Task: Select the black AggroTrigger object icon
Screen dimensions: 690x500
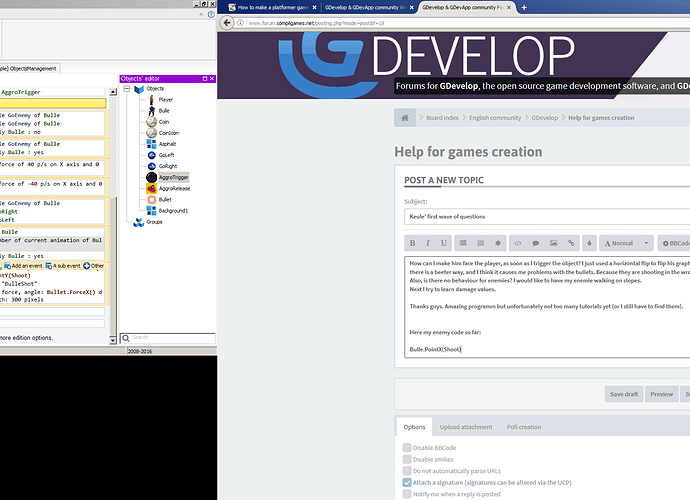Action: click(x=151, y=177)
